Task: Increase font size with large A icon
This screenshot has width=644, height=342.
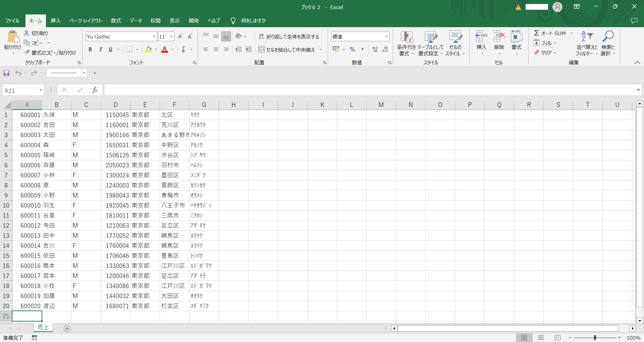Action: pyautogui.click(x=180, y=37)
